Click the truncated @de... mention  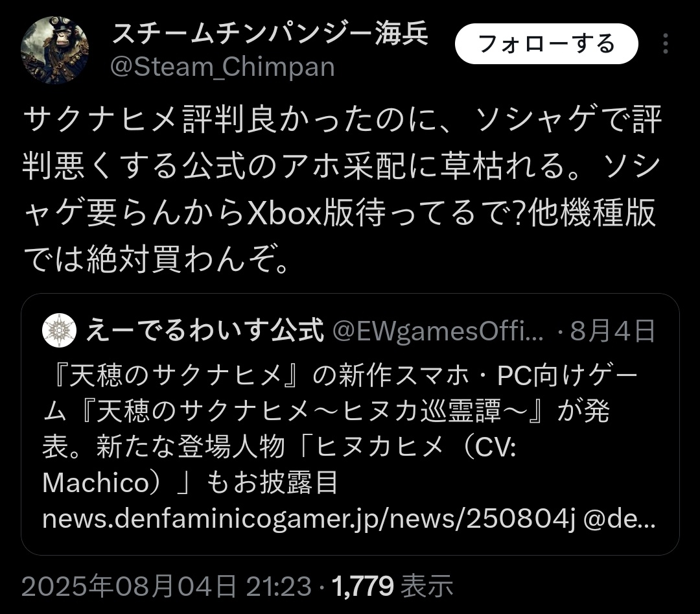point(619,519)
